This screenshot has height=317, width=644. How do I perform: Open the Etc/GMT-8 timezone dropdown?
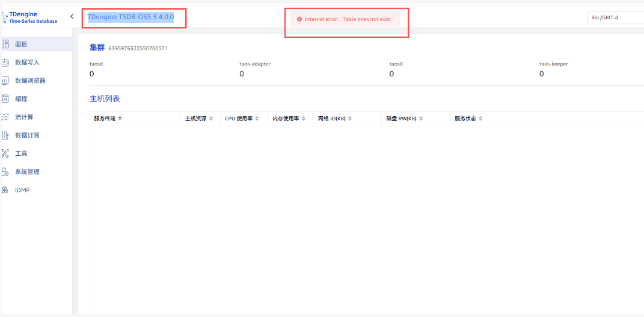pyautogui.click(x=615, y=17)
